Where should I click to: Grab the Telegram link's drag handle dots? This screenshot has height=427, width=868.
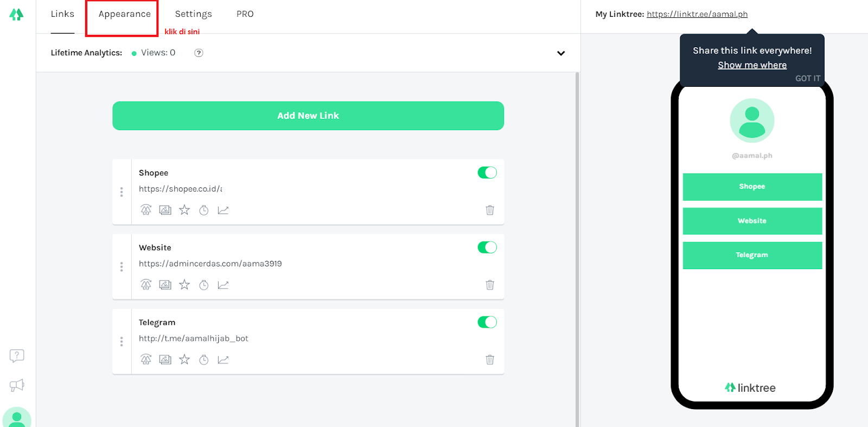(x=122, y=342)
